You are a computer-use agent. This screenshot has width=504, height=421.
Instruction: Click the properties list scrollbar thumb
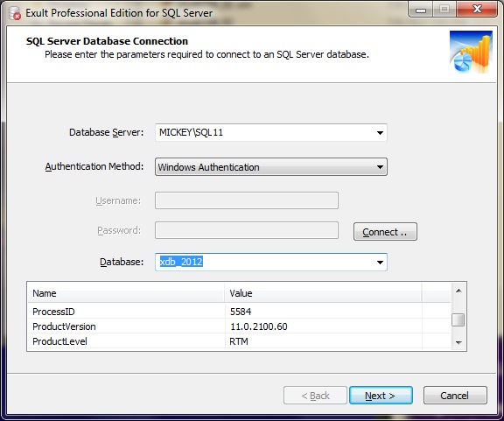coord(458,319)
